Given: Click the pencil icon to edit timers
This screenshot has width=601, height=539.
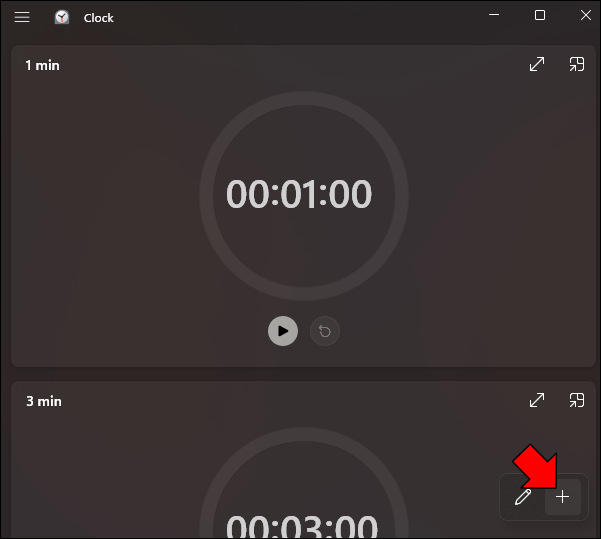Looking at the screenshot, I should tap(523, 497).
